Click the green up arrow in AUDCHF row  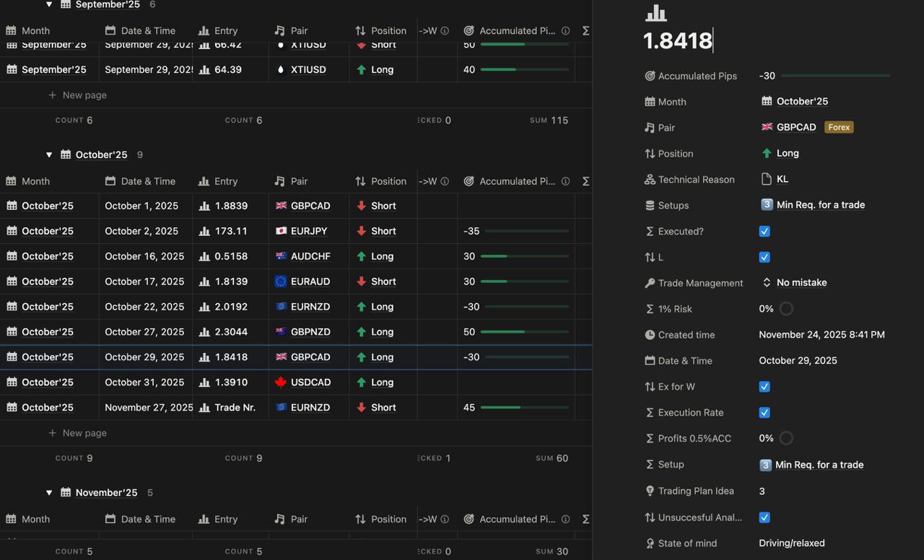362,256
